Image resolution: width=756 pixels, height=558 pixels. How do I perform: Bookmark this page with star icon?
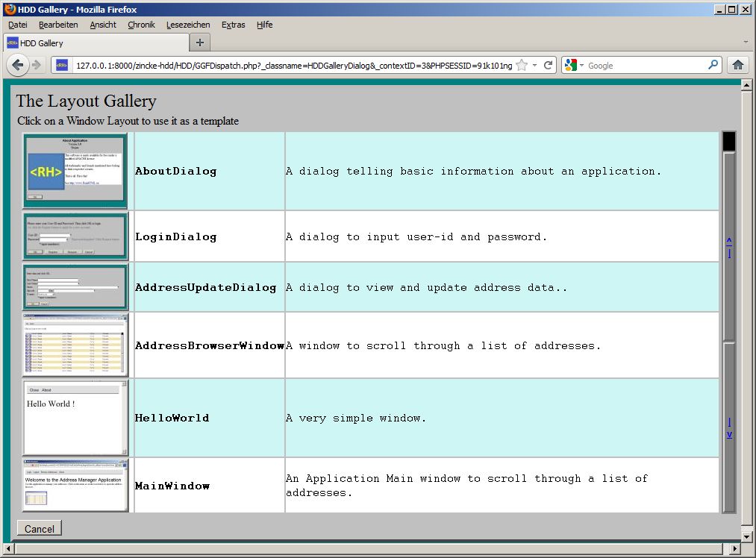point(522,65)
